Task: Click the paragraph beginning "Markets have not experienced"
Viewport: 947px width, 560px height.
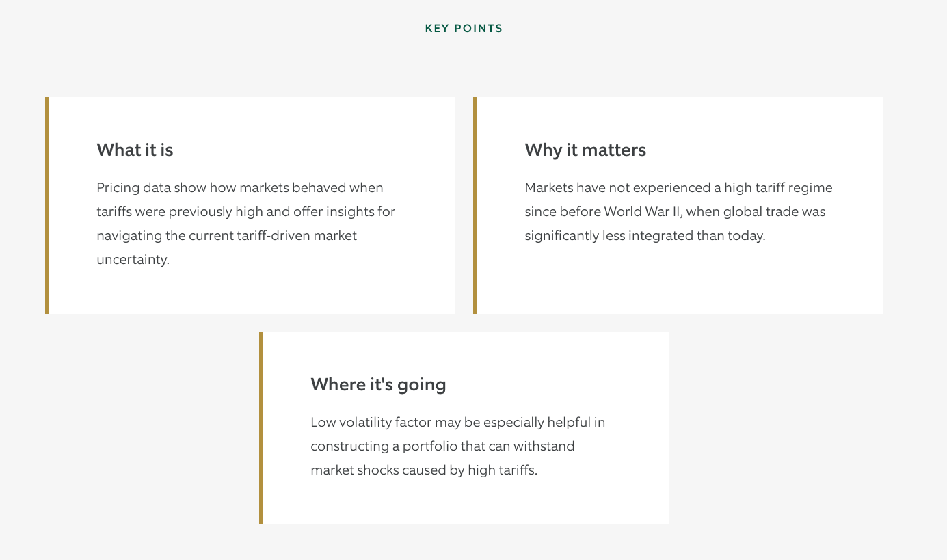Action: pos(678,211)
